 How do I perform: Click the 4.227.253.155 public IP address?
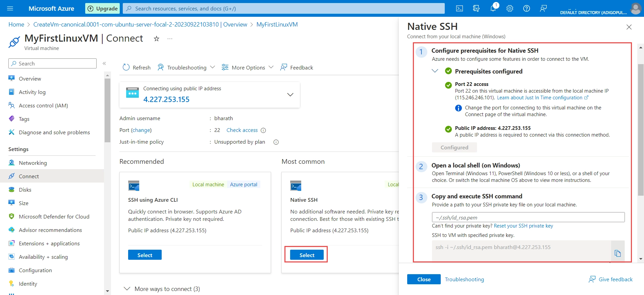[166, 99]
